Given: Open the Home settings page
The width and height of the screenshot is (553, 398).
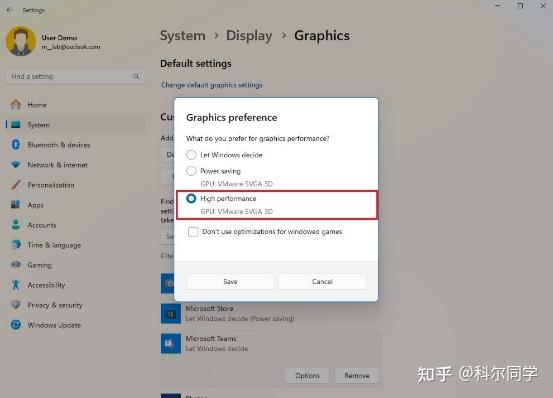Looking at the screenshot, I should [x=75, y=105].
